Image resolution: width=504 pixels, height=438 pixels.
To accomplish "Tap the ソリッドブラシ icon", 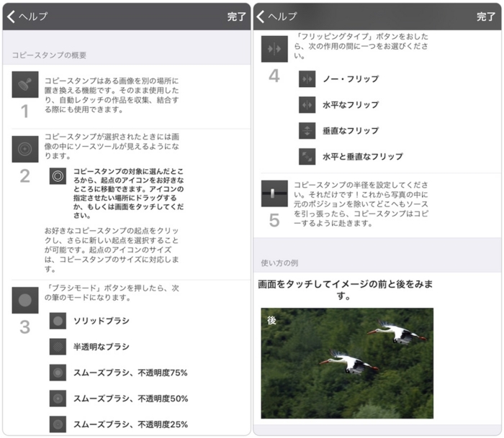I will click(58, 321).
